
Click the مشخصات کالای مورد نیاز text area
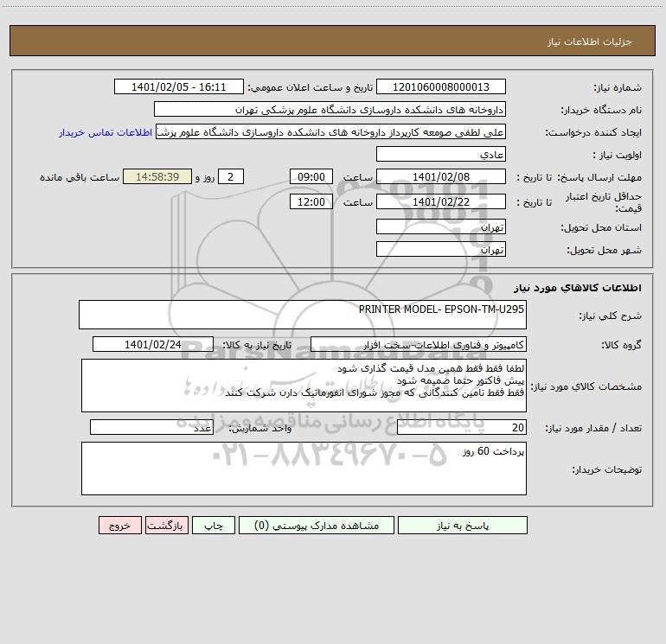[304, 386]
